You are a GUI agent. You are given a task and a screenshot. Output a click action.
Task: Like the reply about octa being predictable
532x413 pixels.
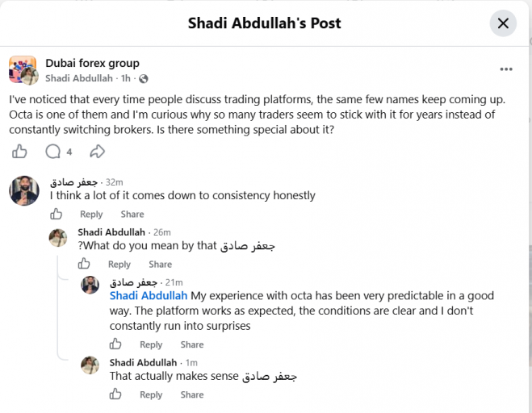click(x=115, y=344)
